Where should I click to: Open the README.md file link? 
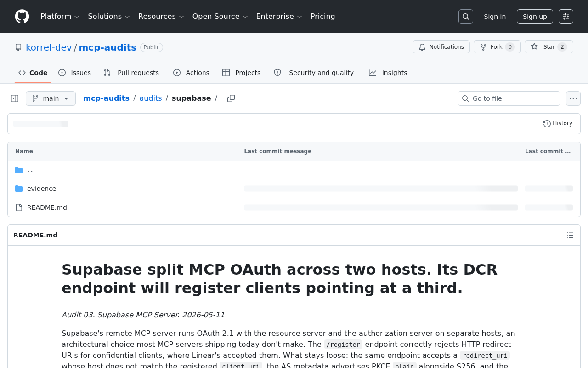pyautogui.click(x=47, y=207)
